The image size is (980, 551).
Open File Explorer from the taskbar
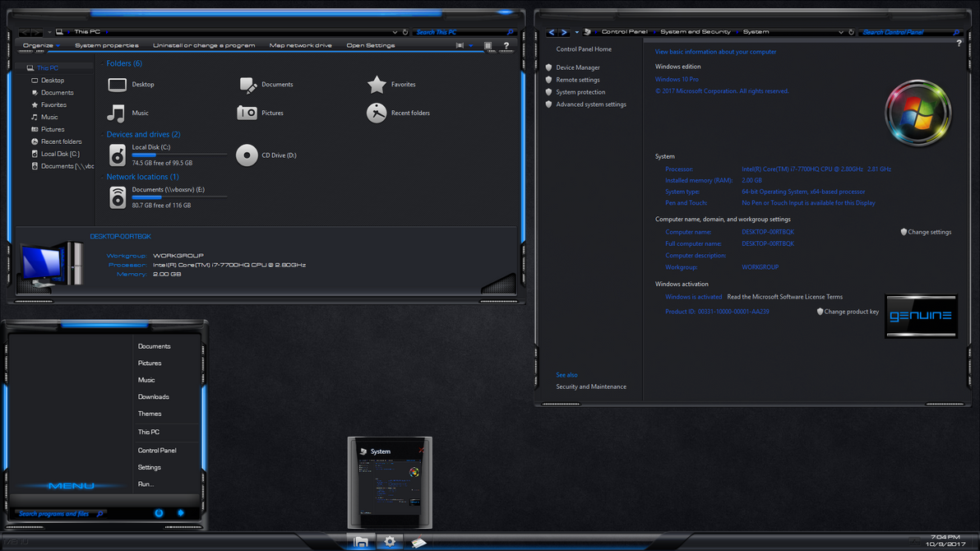pos(361,542)
